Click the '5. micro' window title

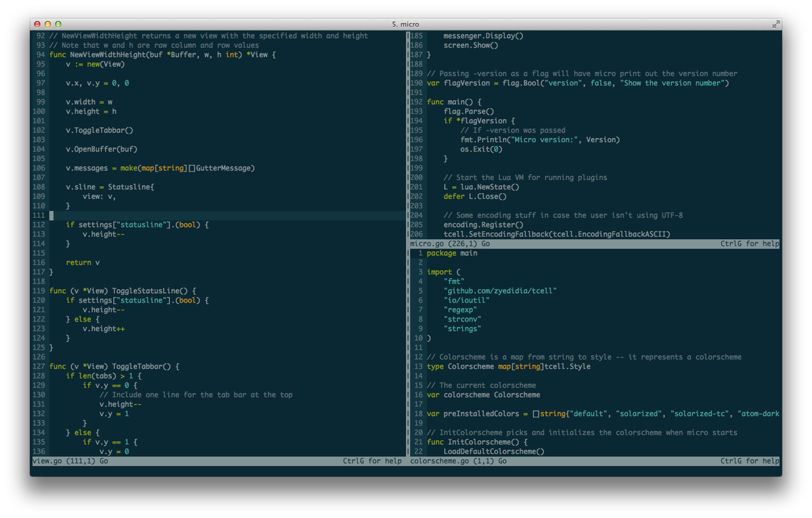[x=406, y=24]
